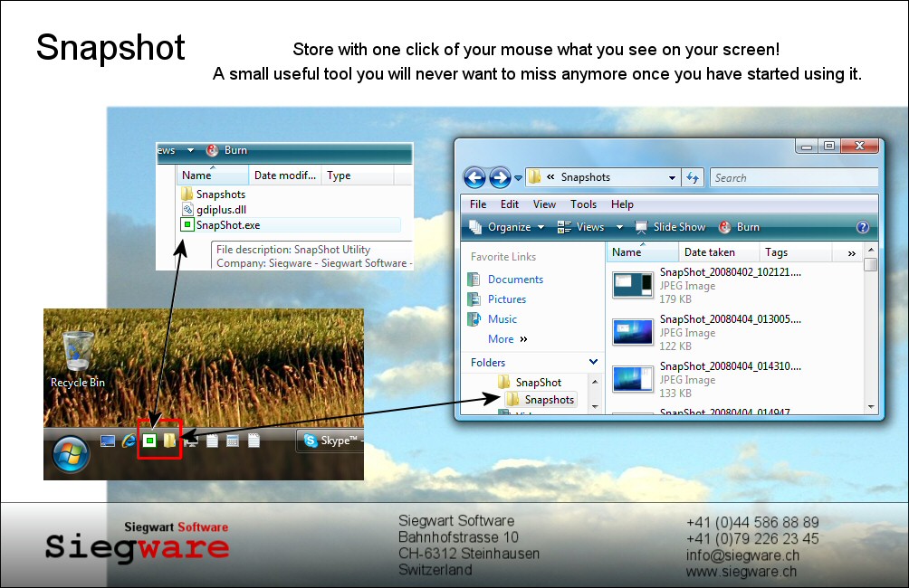Click file name SnapShot_20080404_014310....
909x588 pixels.
coord(731,366)
